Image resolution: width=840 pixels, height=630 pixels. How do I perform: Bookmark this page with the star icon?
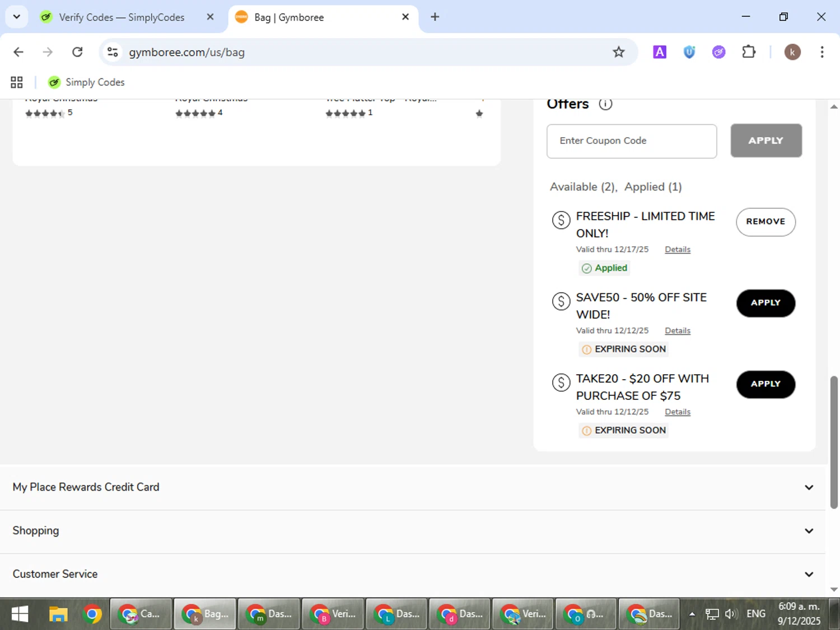click(x=618, y=52)
